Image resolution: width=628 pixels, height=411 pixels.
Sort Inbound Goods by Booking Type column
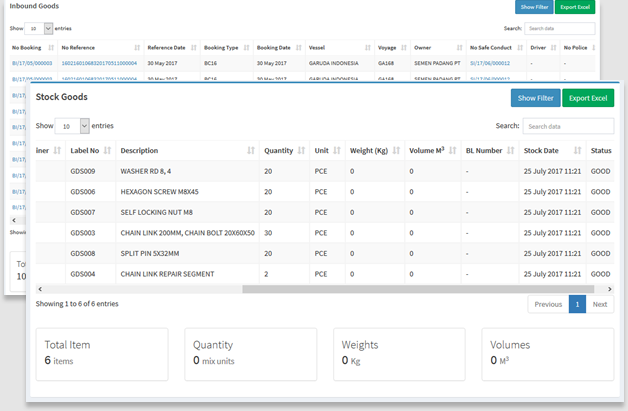pos(227,48)
